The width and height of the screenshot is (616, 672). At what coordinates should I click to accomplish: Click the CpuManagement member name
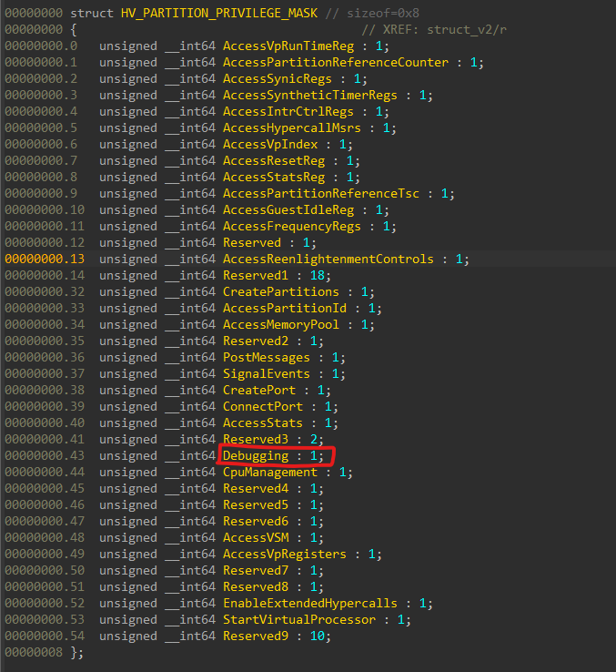(269, 472)
